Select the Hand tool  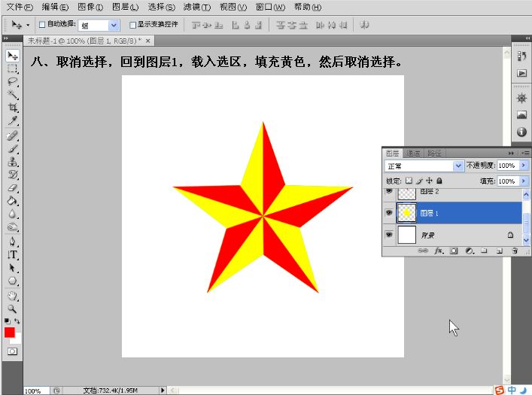click(13, 296)
